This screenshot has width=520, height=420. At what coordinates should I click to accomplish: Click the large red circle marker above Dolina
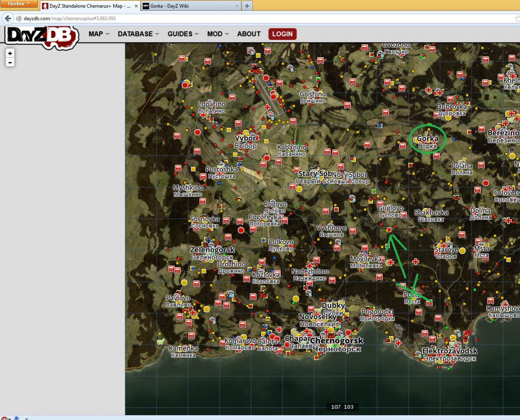pyautogui.click(x=486, y=183)
